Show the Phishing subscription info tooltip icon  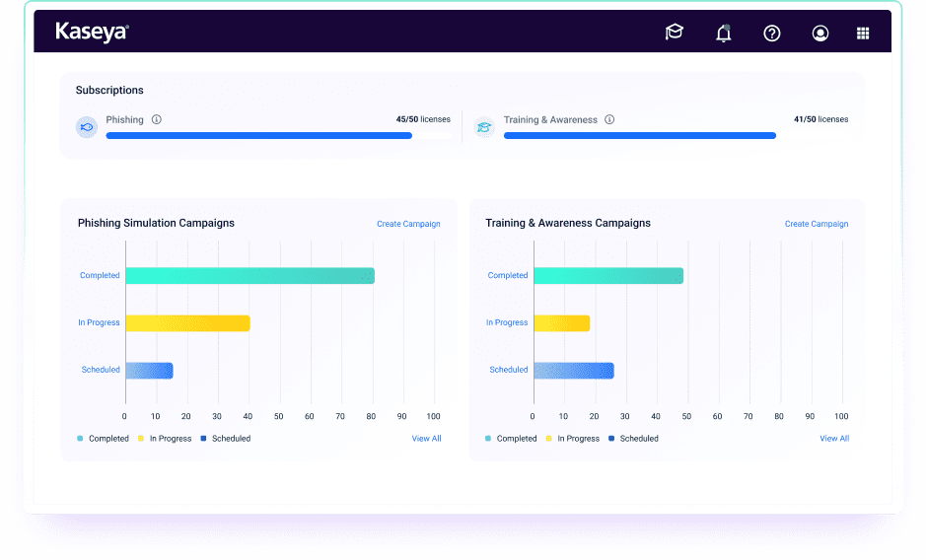157,119
